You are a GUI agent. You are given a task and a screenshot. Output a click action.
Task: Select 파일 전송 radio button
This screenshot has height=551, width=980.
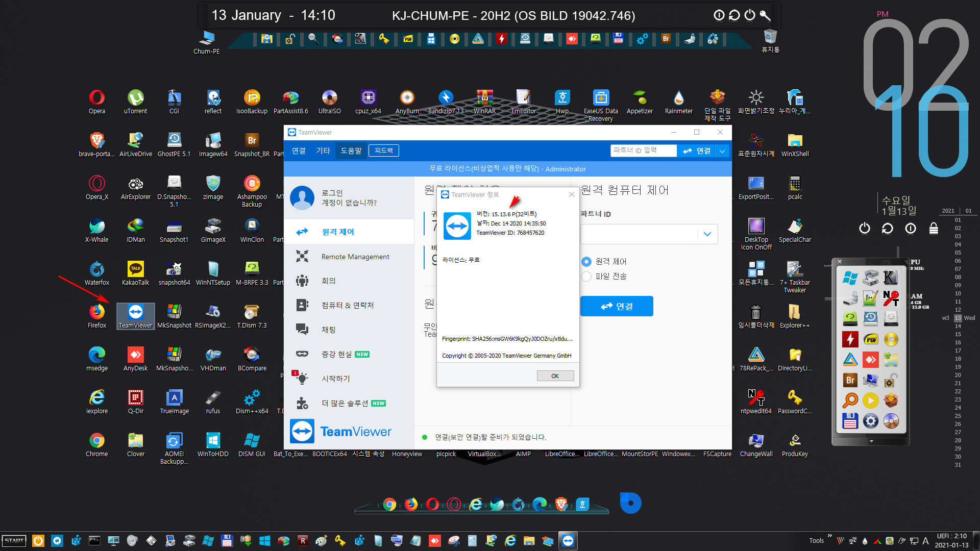tap(586, 276)
